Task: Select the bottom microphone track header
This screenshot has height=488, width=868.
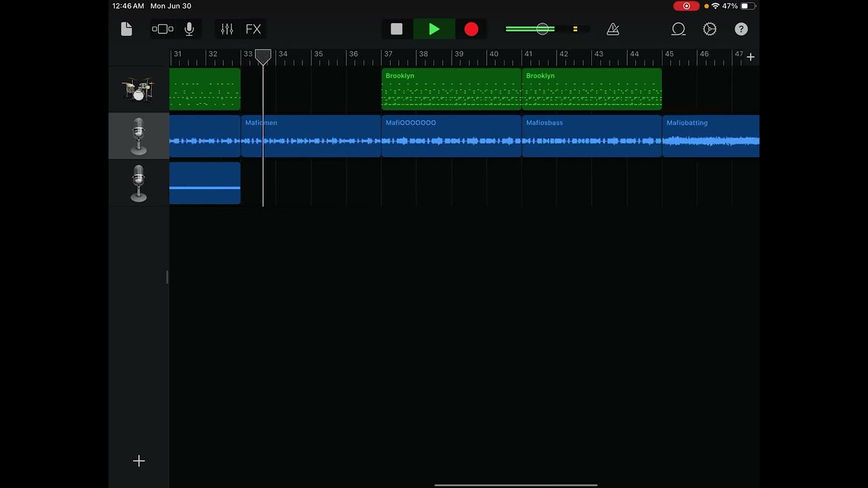Action: coord(139,183)
